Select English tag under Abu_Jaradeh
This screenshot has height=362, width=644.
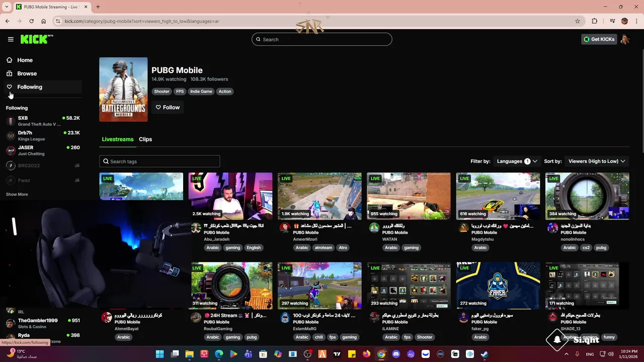point(254,248)
